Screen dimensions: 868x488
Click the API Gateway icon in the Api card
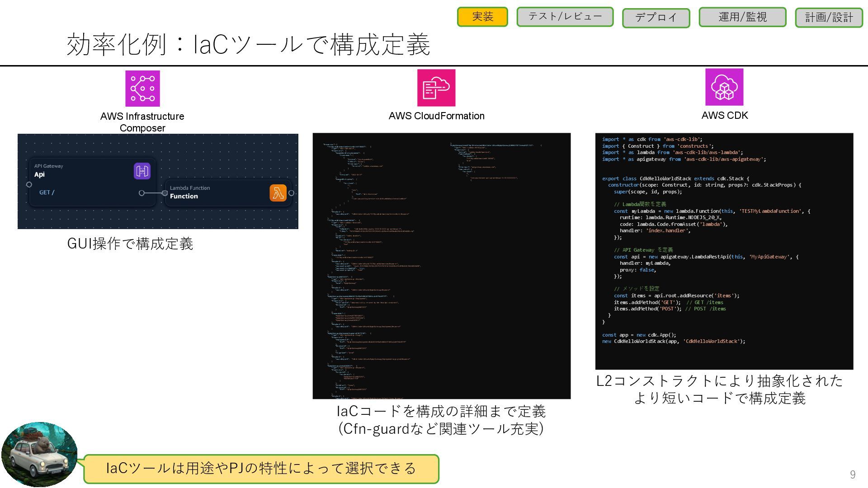point(142,171)
